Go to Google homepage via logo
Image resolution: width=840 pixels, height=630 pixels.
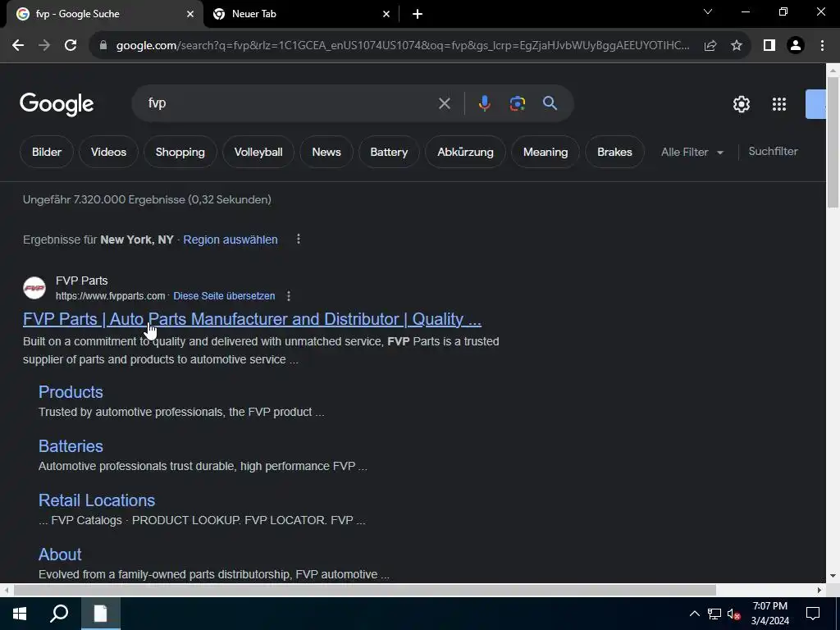[x=57, y=104]
